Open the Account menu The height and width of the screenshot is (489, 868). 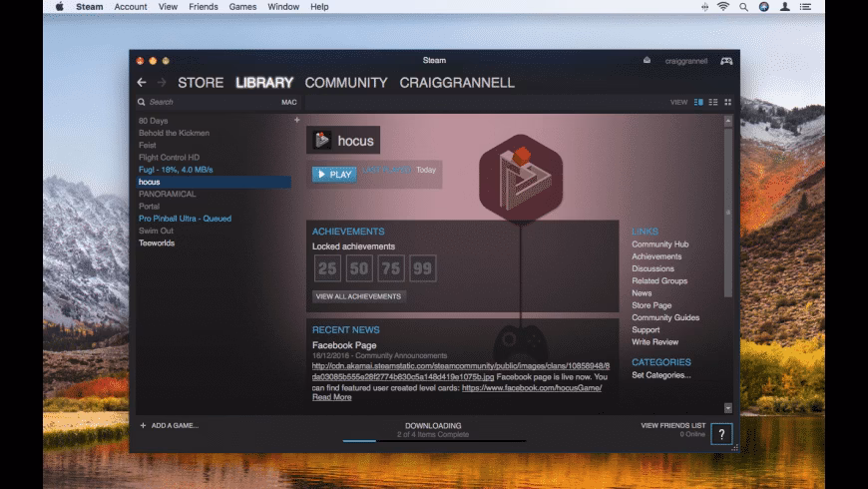coord(131,7)
